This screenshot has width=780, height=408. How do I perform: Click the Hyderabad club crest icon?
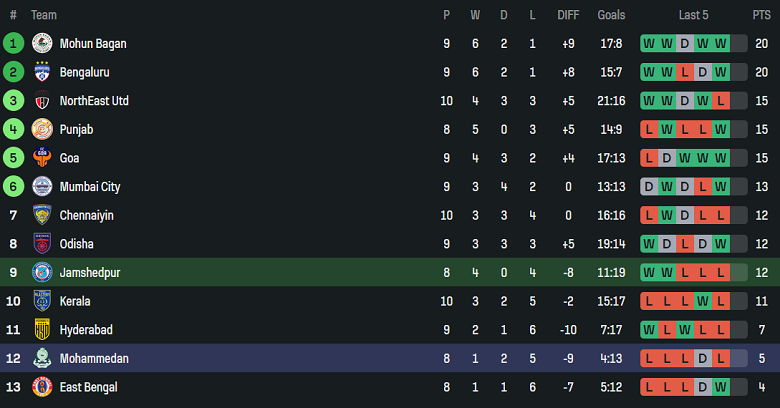pyautogui.click(x=42, y=329)
